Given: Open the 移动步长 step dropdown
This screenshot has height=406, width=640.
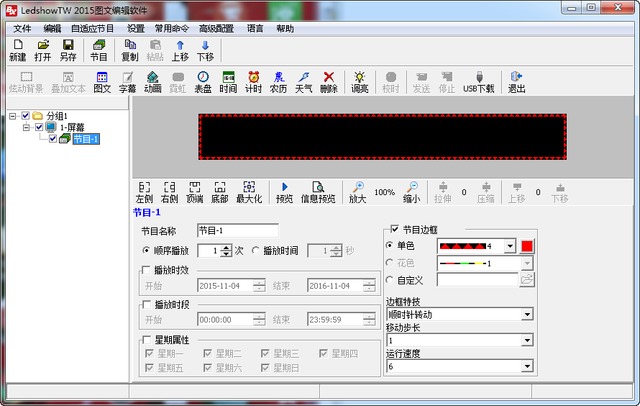Looking at the screenshot, I should pos(527,340).
